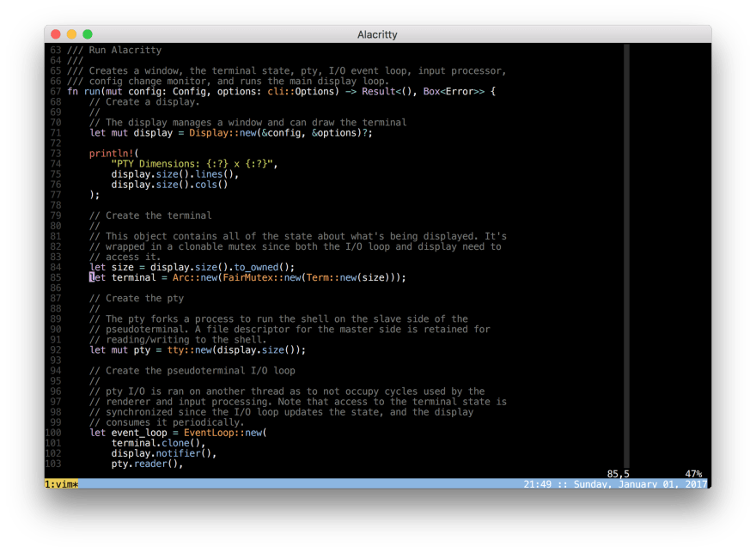
Task: Click the 21:49 clock in the status bar
Action: (x=538, y=485)
